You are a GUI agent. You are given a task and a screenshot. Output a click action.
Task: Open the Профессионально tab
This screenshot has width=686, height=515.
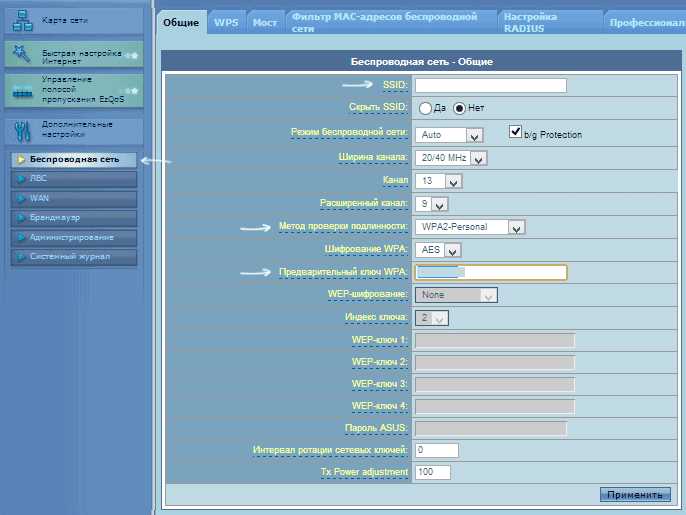(x=646, y=22)
